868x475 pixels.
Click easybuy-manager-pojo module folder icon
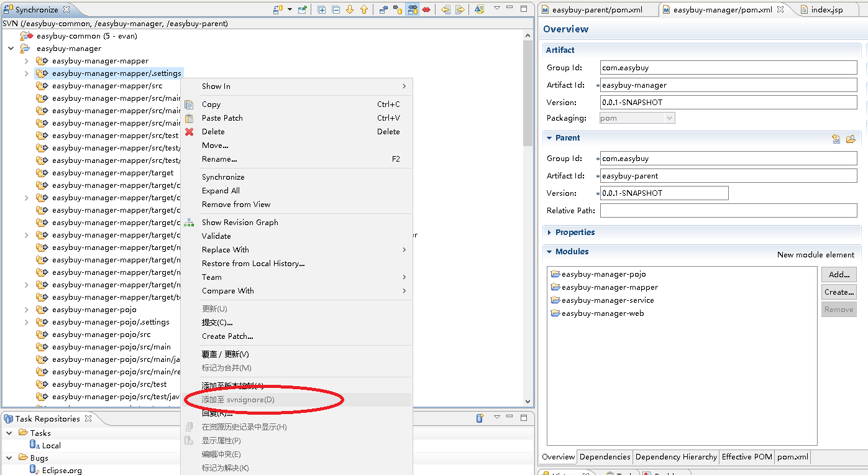click(x=555, y=274)
